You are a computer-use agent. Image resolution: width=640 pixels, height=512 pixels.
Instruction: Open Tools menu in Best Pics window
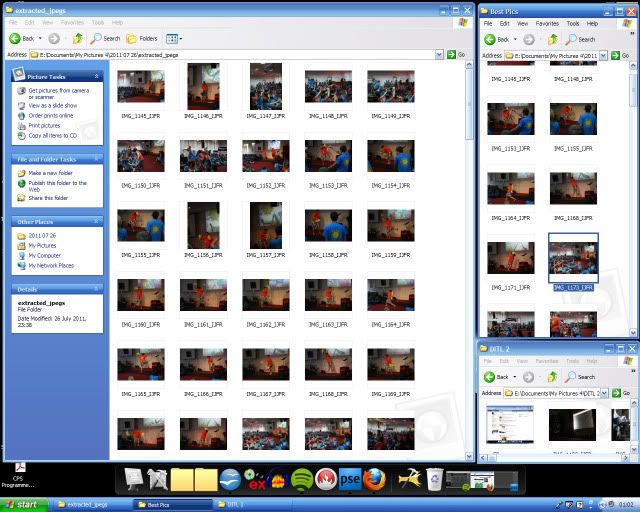(573, 24)
